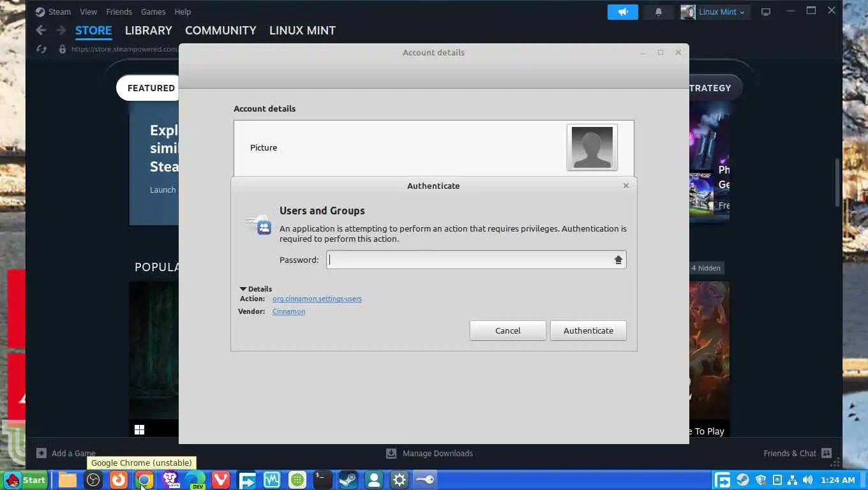The width and height of the screenshot is (868, 490).
Task: Open the Start menu
Action: 26,480
